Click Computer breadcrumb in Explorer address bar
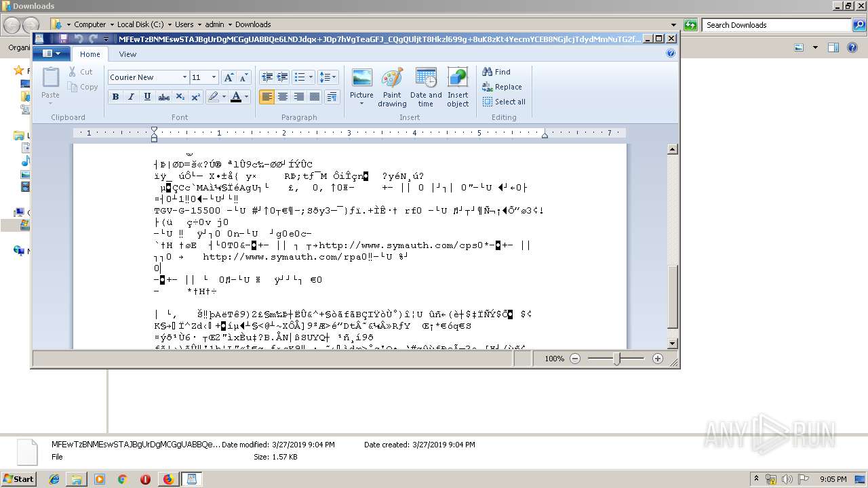The image size is (868, 488). (x=90, y=24)
